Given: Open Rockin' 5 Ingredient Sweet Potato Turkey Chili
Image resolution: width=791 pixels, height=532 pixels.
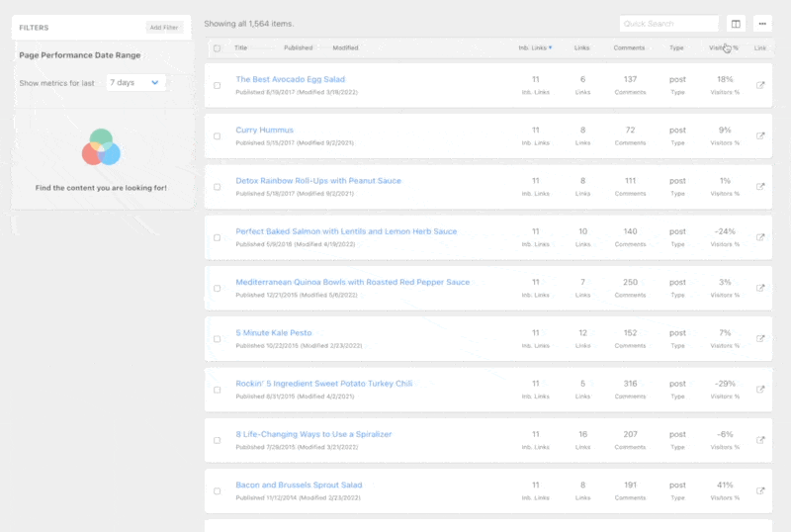Looking at the screenshot, I should [x=324, y=384].
